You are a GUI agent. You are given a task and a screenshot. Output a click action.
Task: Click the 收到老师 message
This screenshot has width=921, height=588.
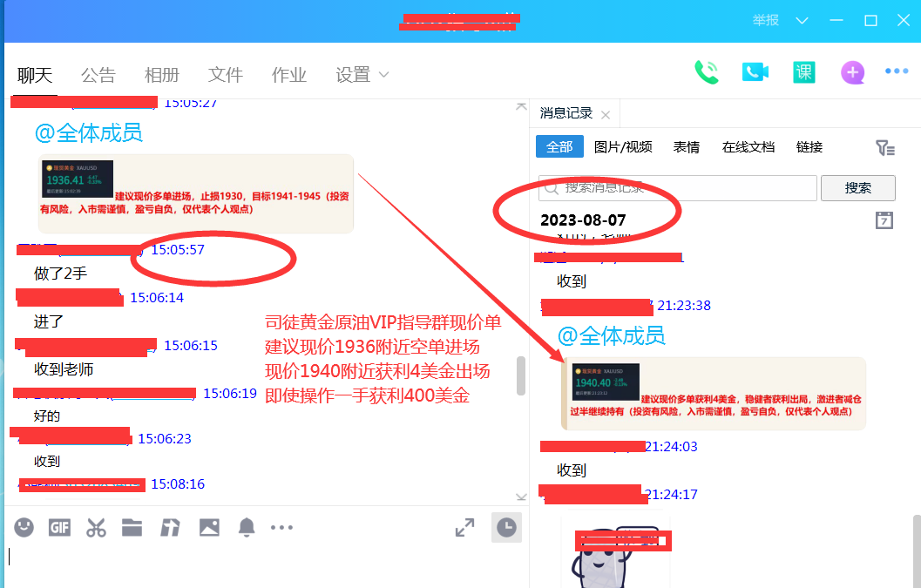click(64, 369)
